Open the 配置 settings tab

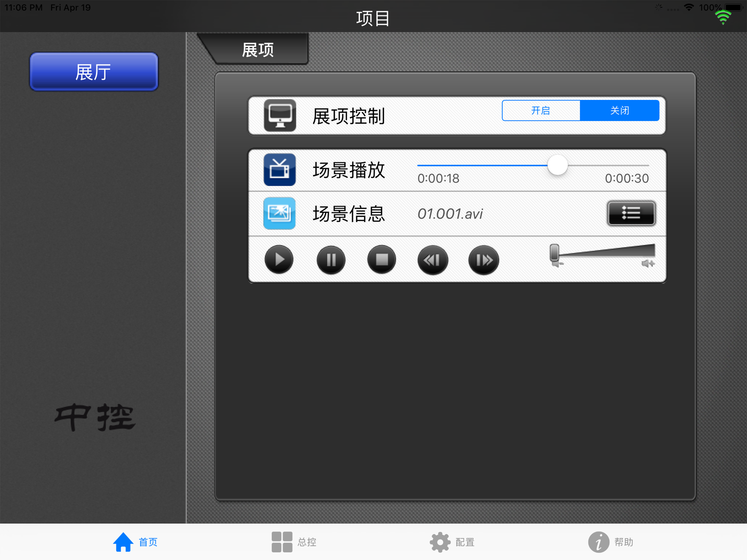(x=452, y=542)
